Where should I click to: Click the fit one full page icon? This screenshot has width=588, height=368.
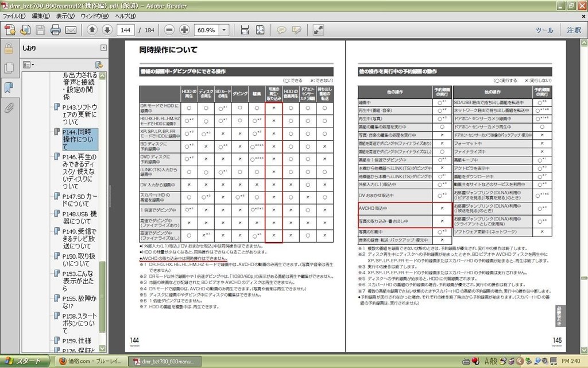point(260,30)
